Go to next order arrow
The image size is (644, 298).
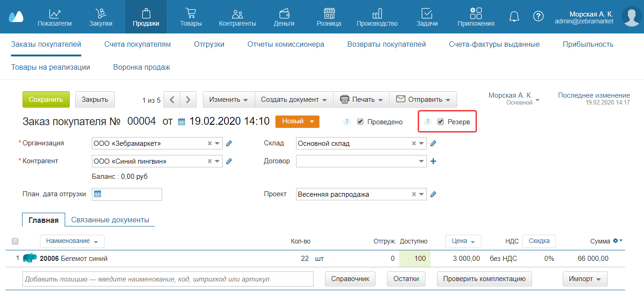pos(188,99)
